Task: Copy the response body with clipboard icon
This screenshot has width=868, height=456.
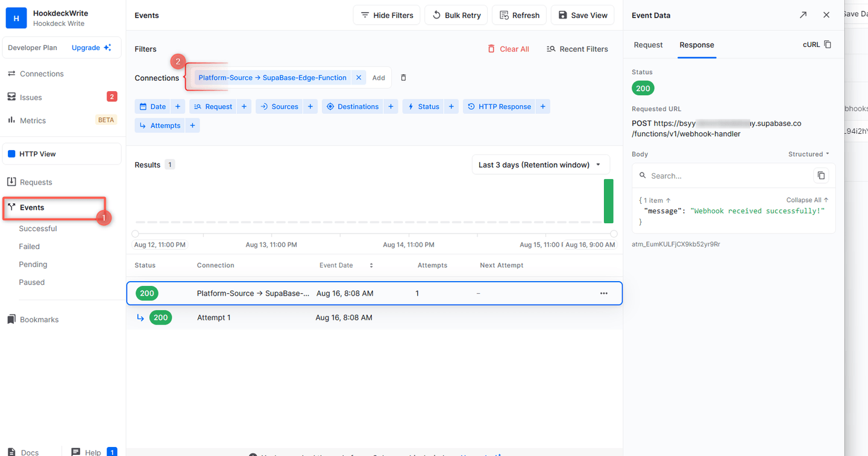Action: [x=820, y=176]
